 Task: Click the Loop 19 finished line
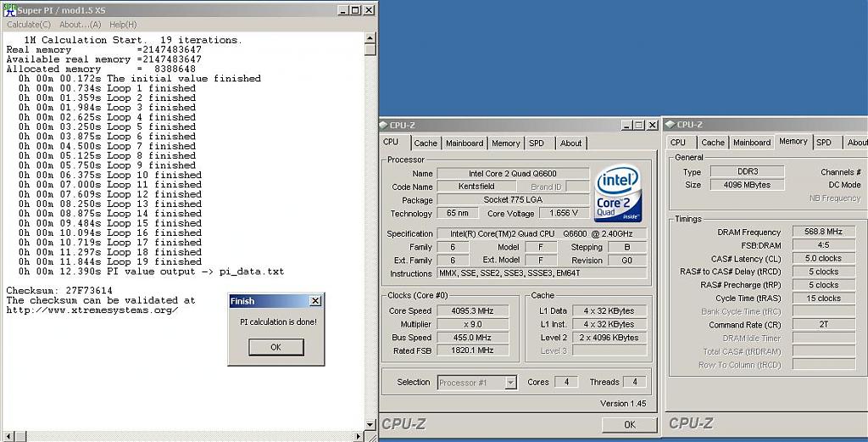pos(110,262)
